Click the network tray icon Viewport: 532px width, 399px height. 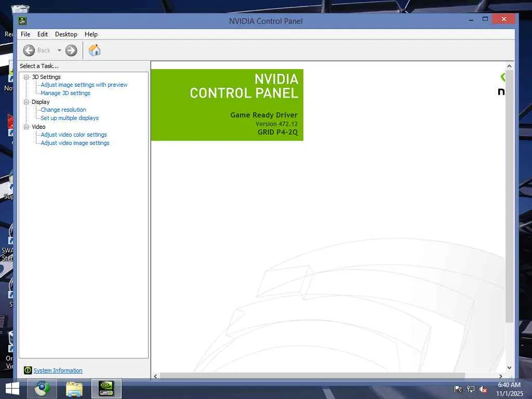471,389
